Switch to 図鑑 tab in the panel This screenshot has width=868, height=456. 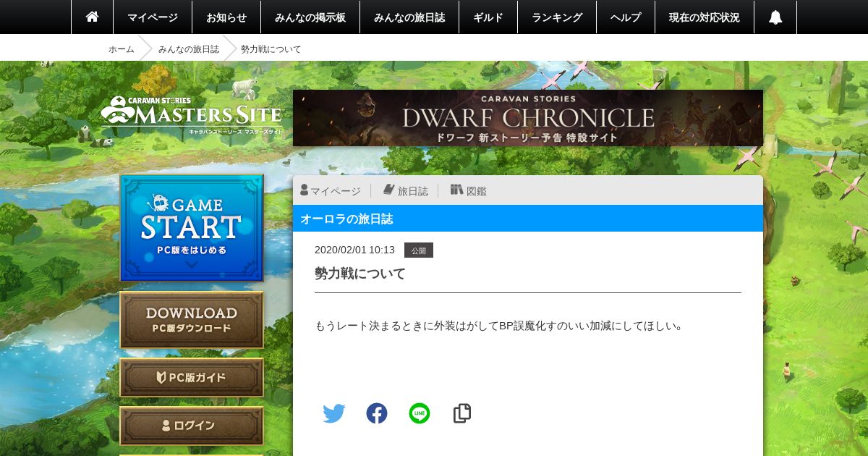tap(469, 190)
